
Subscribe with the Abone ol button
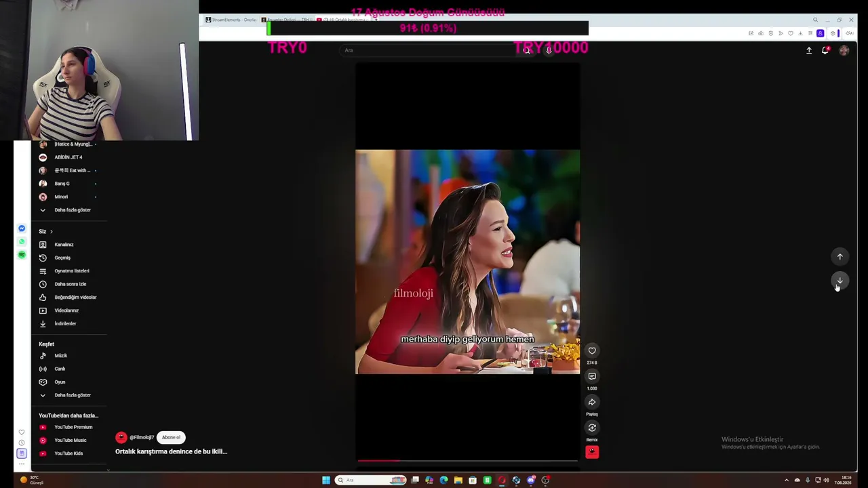click(171, 437)
